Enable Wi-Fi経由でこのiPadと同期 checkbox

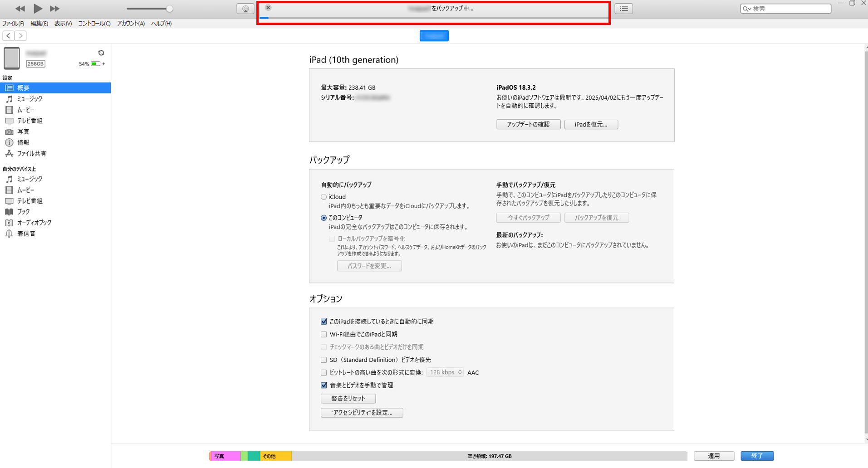pos(324,334)
